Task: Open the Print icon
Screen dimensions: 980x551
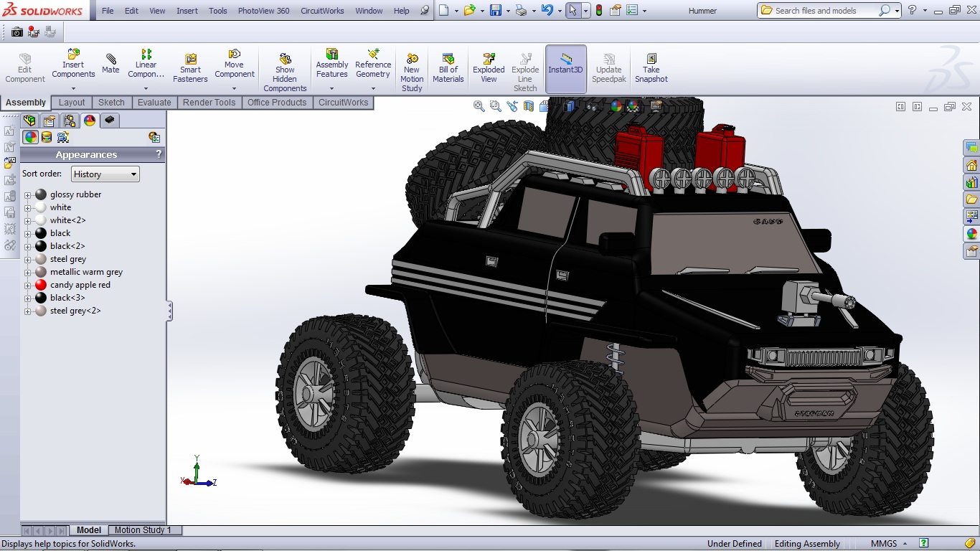Action: pyautogui.click(x=521, y=11)
